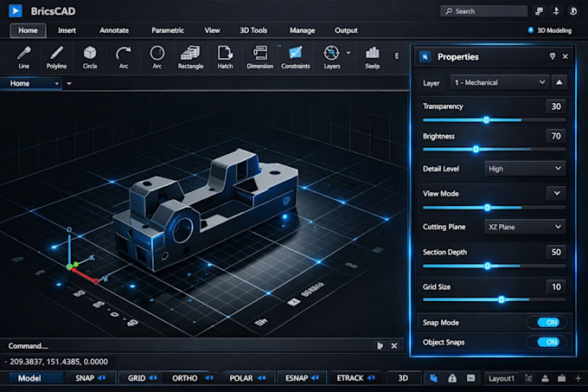Switch to the Layout1 tab

[x=502, y=378]
